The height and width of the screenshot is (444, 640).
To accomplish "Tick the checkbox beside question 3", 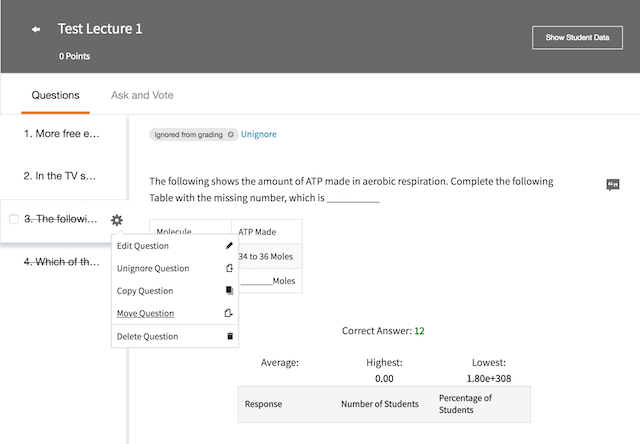I will [14, 219].
